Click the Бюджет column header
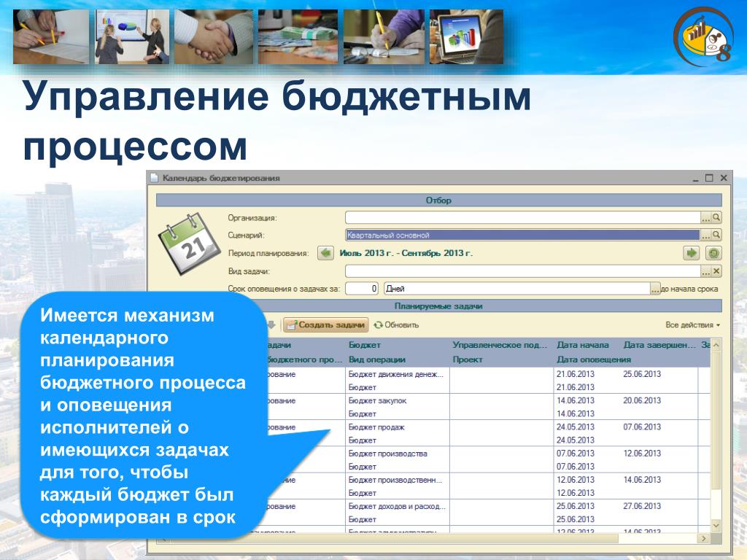The width and height of the screenshot is (747, 560). click(x=365, y=345)
